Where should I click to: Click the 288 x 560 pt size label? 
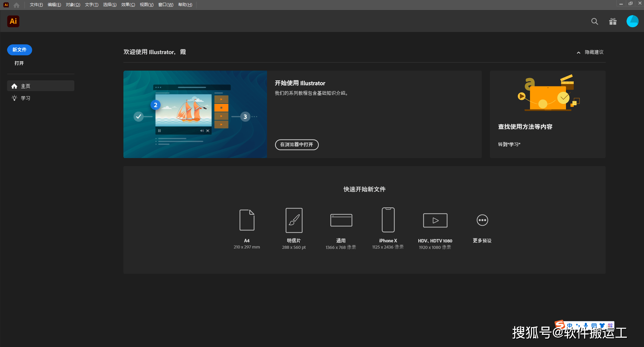coord(294,247)
